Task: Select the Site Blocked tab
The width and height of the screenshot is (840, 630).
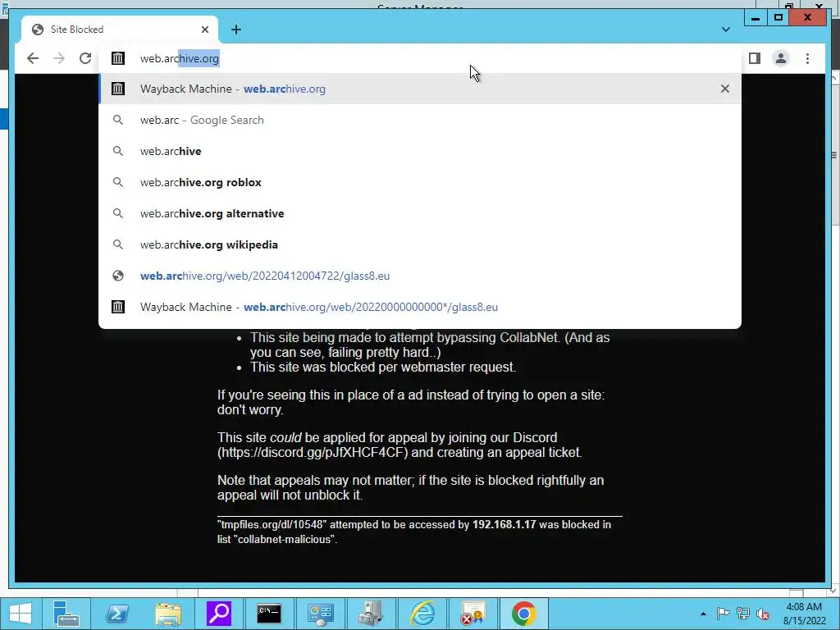Action: tap(120, 30)
